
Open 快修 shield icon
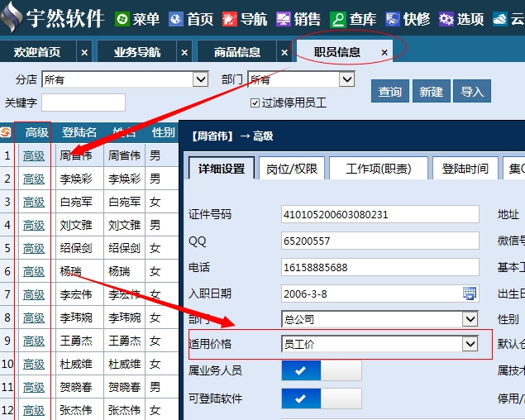click(x=393, y=19)
